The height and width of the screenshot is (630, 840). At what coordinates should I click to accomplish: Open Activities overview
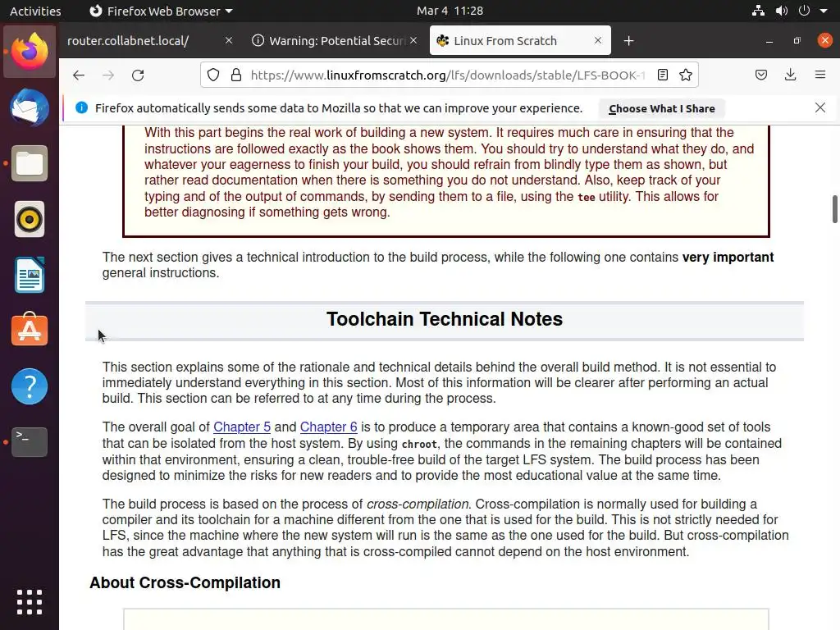[x=35, y=11]
